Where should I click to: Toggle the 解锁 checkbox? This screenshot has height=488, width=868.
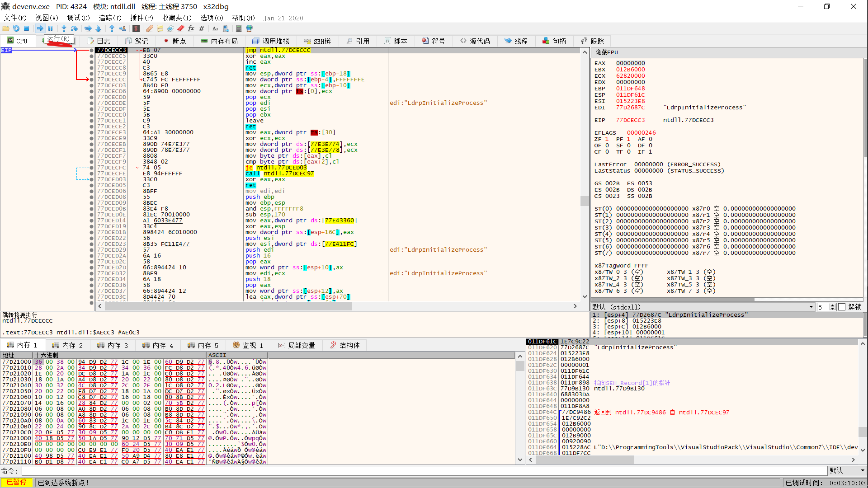point(842,307)
